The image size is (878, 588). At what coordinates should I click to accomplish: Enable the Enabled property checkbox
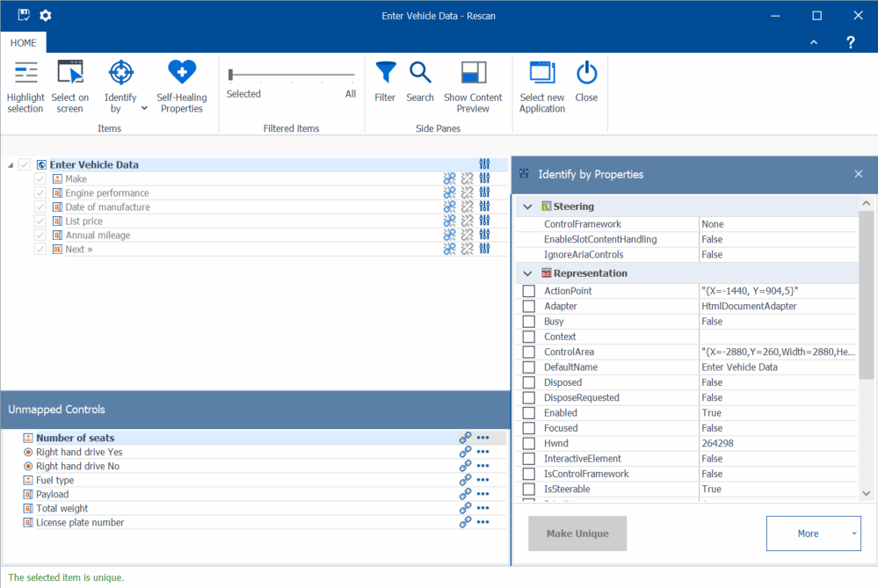pyautogui.click(x=529, y=413)
